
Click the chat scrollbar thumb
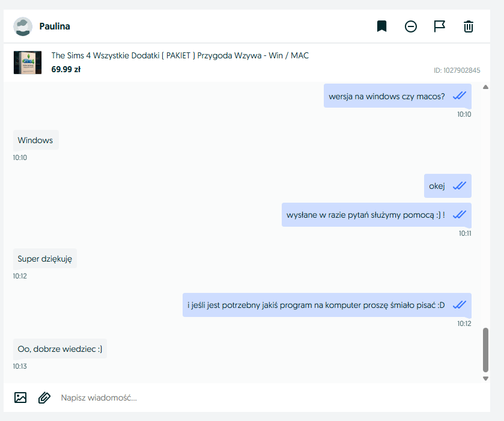(485, 350)
